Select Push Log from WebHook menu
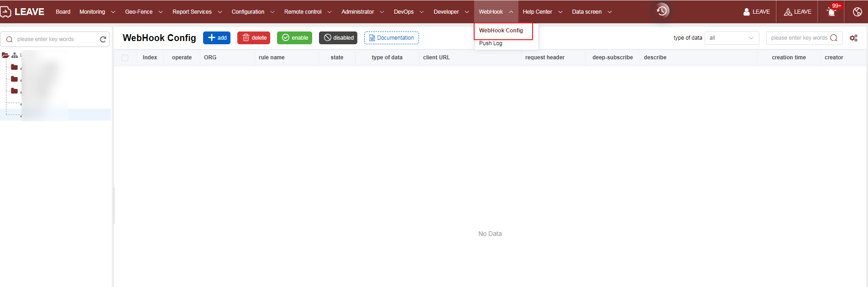 click(491, 43)
